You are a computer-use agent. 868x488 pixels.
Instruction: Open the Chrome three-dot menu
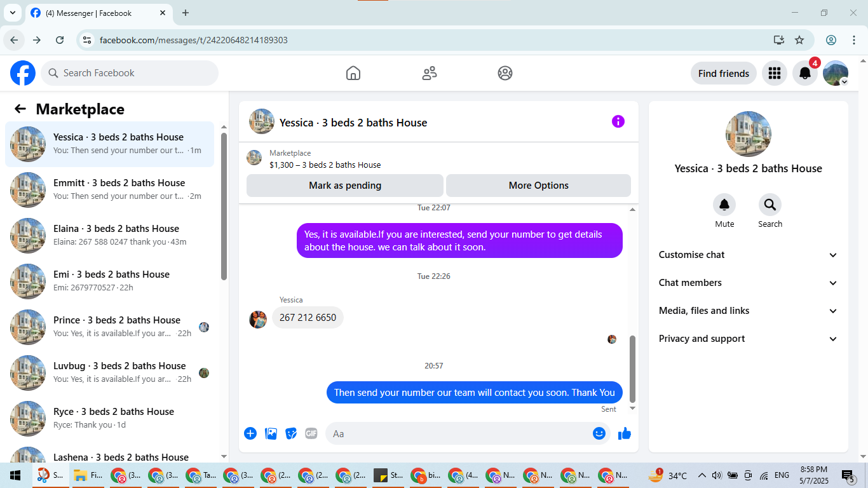point(854,40)
